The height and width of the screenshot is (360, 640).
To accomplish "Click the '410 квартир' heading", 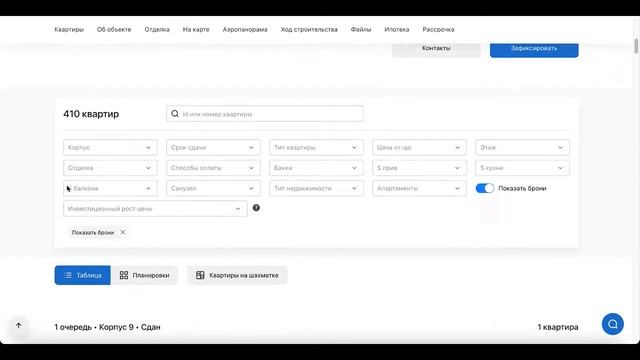I will point(91,114).
